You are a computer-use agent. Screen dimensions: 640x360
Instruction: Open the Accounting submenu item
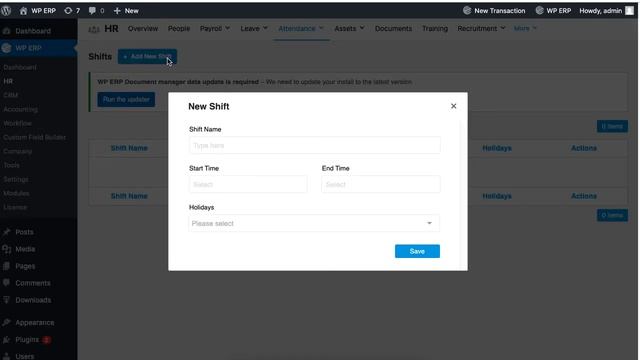20,109
